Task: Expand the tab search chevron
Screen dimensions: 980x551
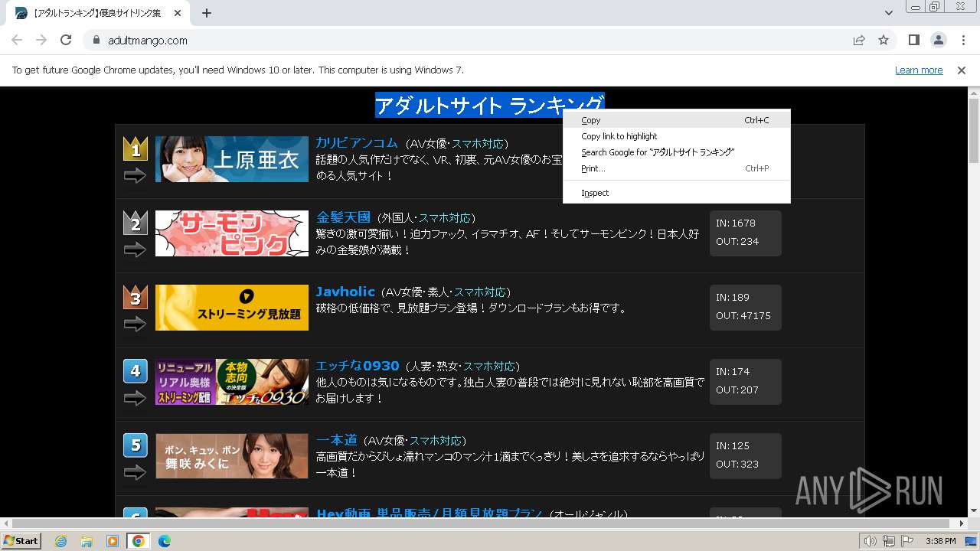Action: click(889, 13)
